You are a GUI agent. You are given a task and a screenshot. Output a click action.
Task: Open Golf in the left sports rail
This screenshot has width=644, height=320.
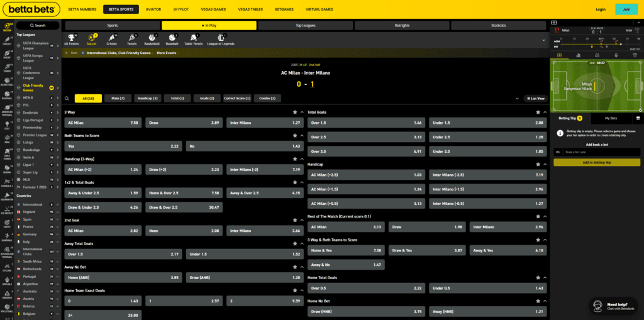click(6, 125)
